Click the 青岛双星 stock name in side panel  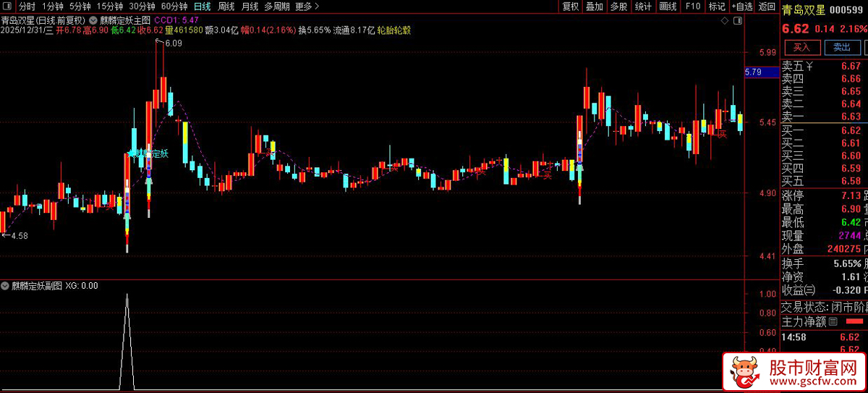point(803,9)
